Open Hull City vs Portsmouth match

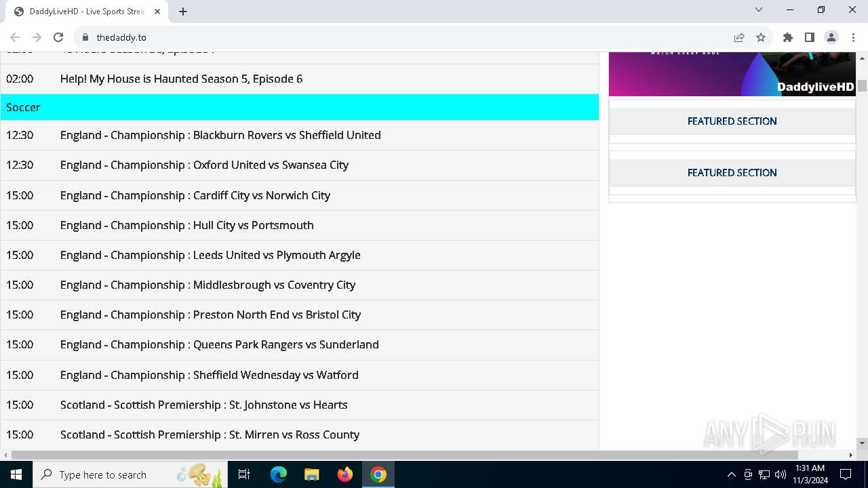coord(299,225)
